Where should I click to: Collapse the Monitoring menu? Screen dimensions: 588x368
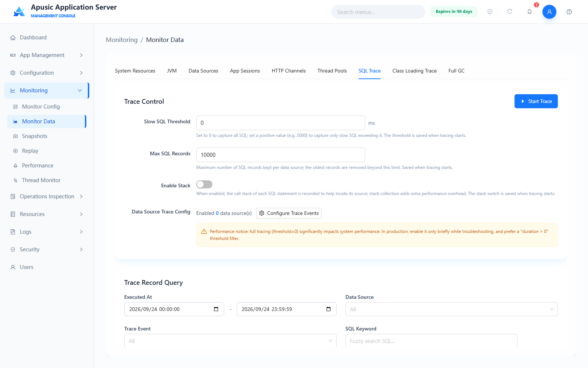(x=47, y=91)
